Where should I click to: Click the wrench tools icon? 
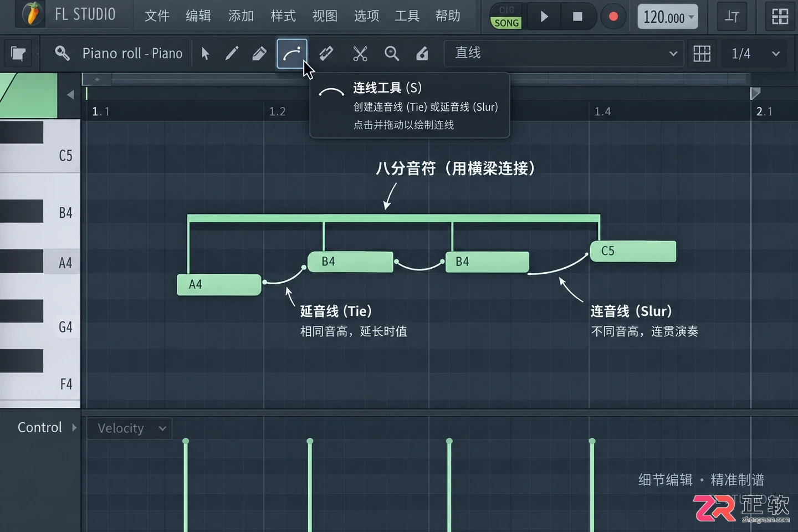point(62,53)
